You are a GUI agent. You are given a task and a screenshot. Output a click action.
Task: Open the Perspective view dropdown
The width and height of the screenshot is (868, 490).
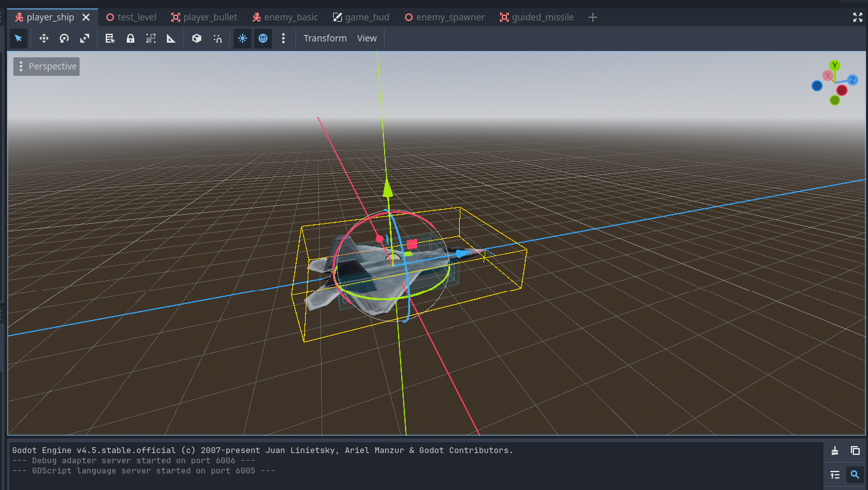[x=46, y=66]
